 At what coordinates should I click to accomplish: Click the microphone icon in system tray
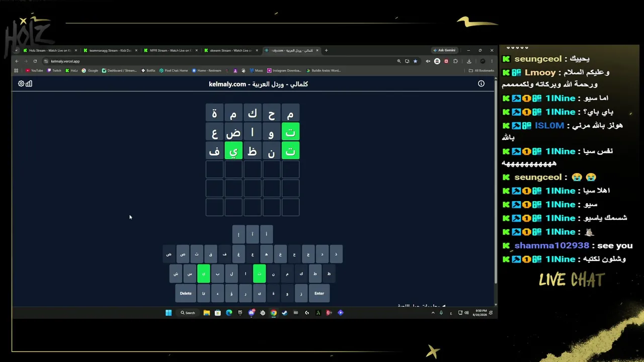(x=441, y=313)
